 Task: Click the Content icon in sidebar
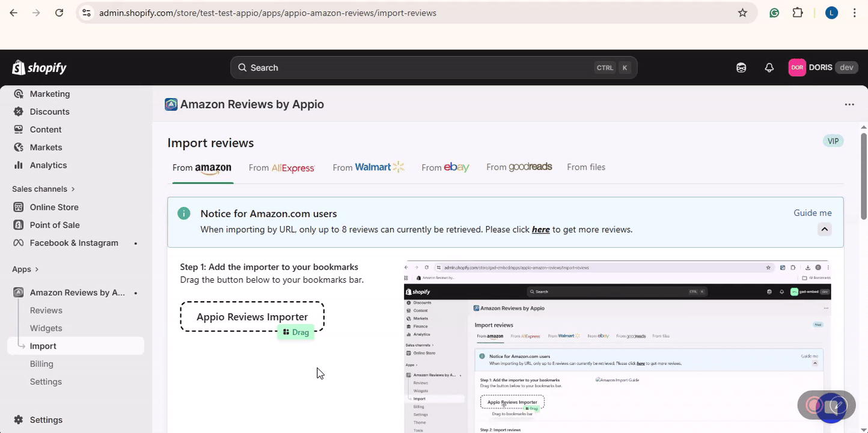click(x=19, y=129)
